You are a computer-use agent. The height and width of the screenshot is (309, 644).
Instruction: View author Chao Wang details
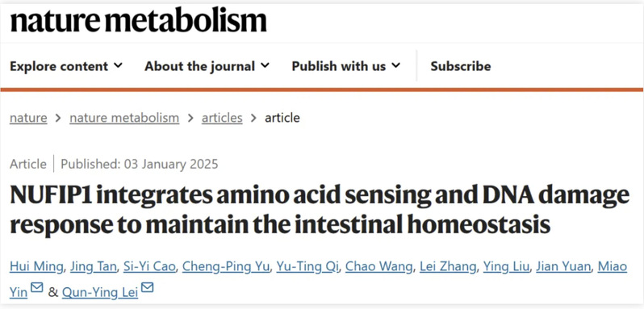pos(378,267)
